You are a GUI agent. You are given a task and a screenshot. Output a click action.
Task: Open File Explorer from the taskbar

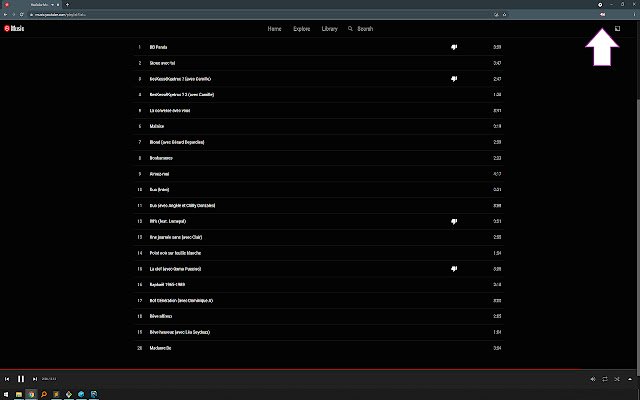point(19,394)
